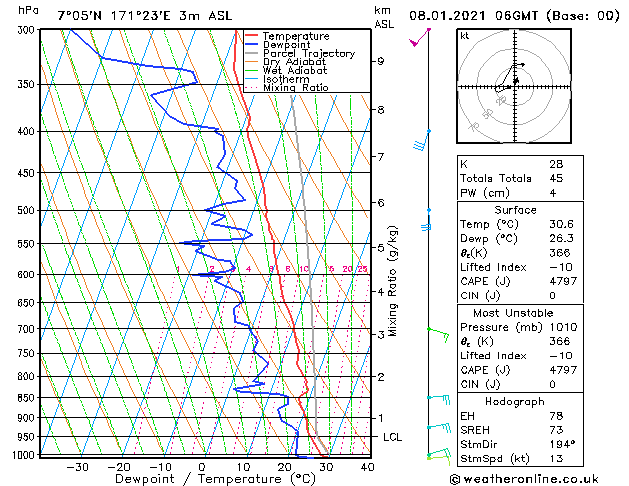Click the Totals Totals value 45
Image resolution: width=629 pixels, height=486 pixels.
(x=556, y=178)
